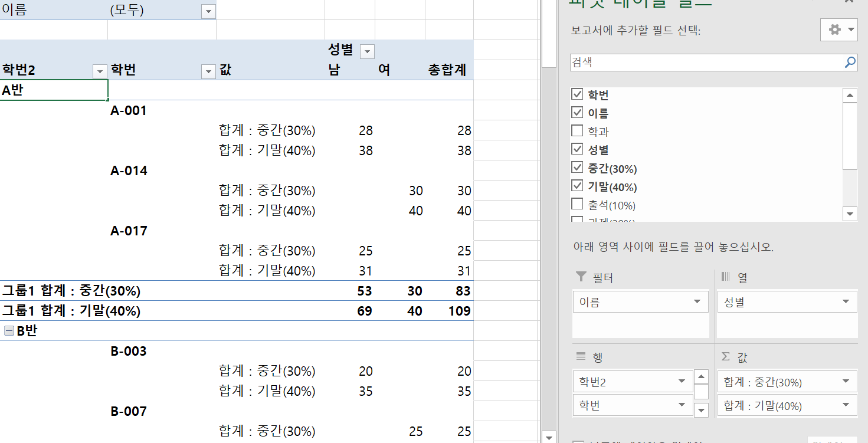868x443 pixels.
Task: Collapse the B반 group in the pivot table
Action: (x=9, y=331)
